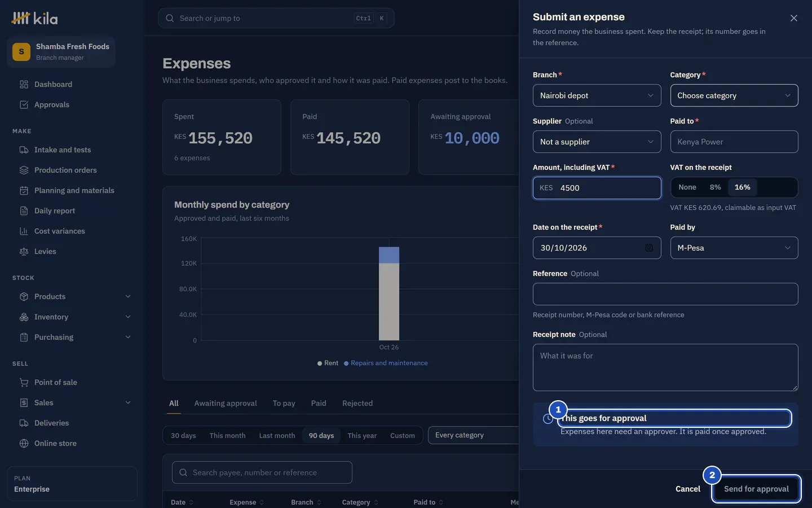Set receipt VAT to None
Viewport: 812px width, 508px height.
pos(687,187)
